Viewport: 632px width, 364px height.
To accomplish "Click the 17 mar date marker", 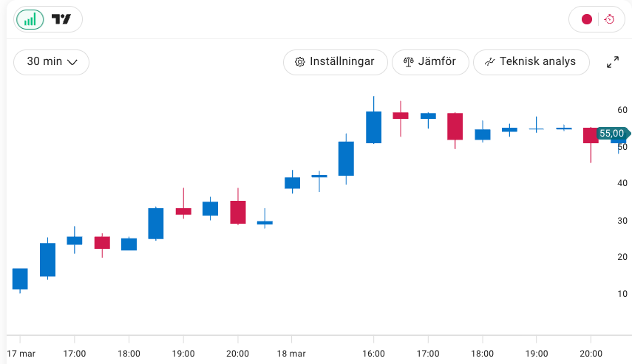I will [21, 354].
